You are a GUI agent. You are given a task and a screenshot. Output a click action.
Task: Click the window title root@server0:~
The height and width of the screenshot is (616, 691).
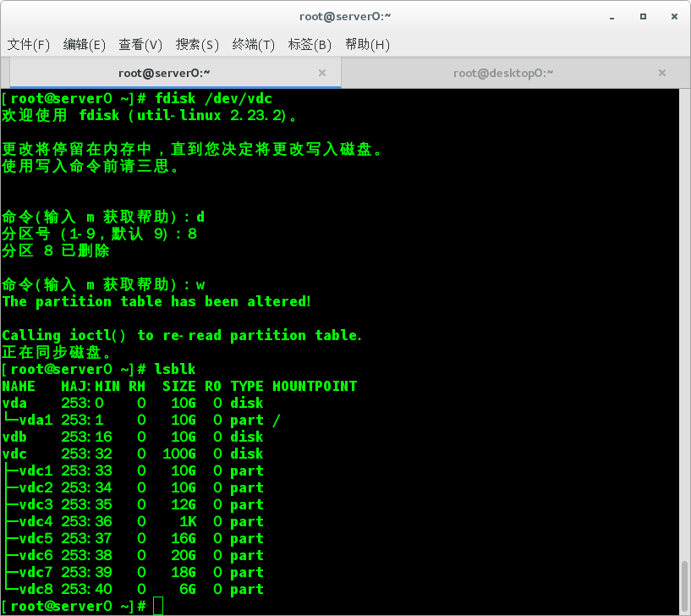[345, 17]
